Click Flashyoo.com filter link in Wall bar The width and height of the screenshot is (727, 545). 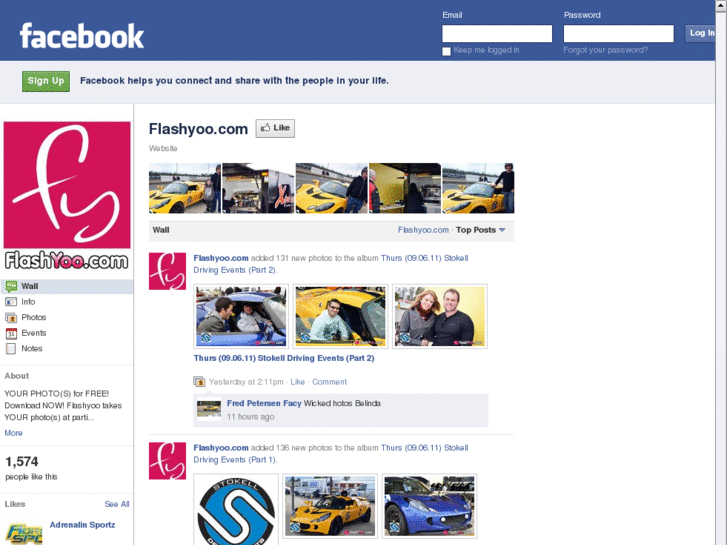click(423, 230)
